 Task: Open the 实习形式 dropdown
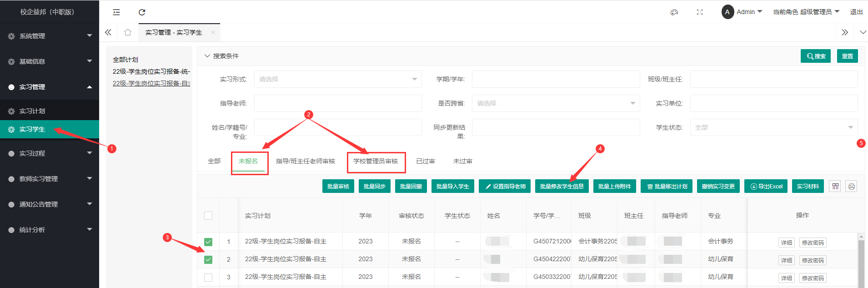[x=338, y=79]
